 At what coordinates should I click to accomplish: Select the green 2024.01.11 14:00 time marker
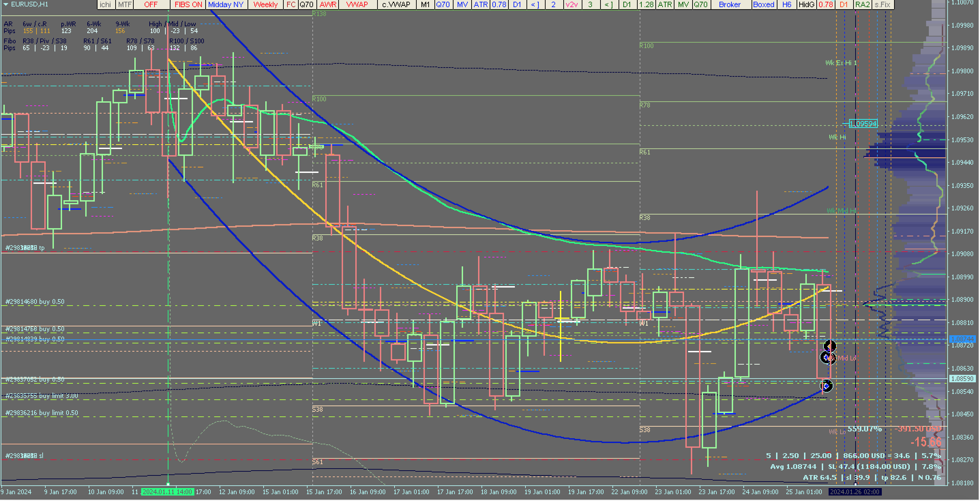tap(167, 492)
